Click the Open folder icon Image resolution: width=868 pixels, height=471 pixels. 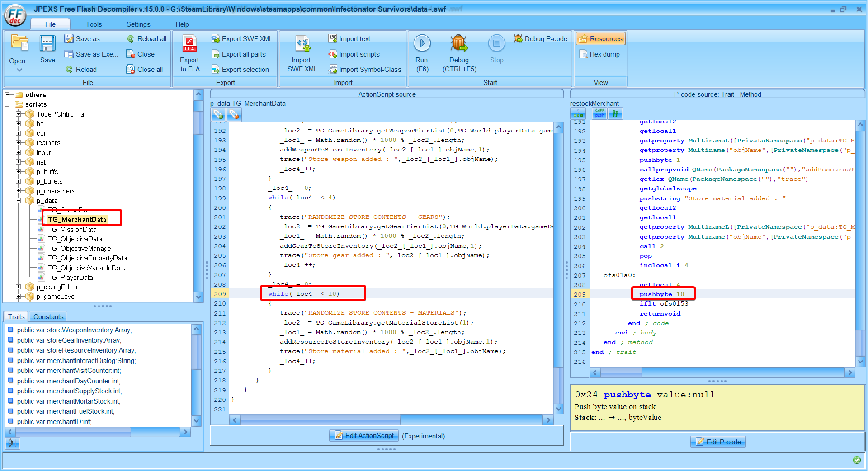pos(19,43)
